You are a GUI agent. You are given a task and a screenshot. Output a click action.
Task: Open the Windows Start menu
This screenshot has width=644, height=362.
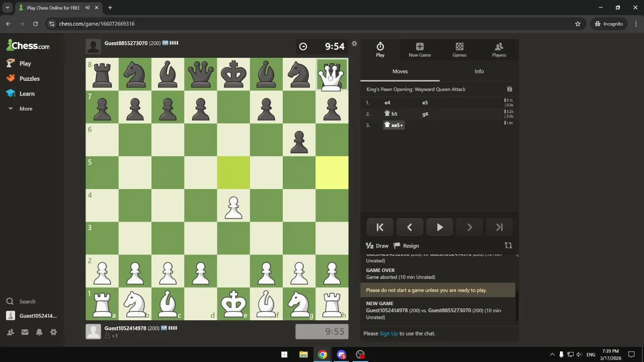[284, 354]
